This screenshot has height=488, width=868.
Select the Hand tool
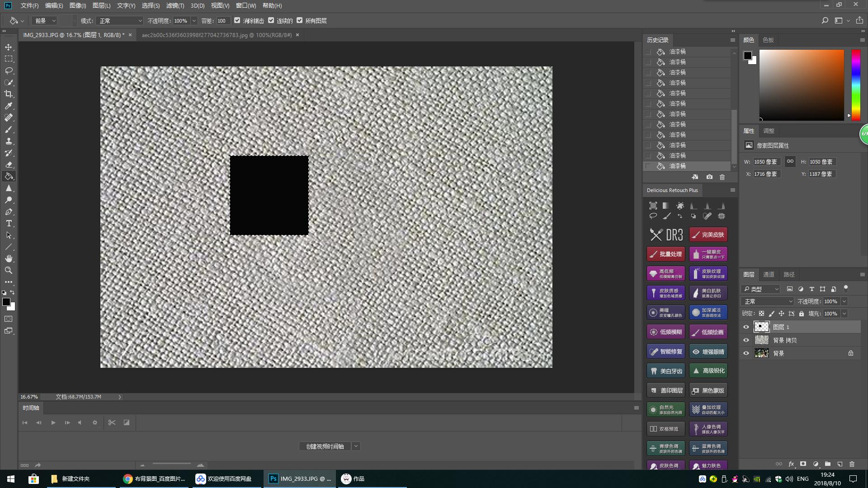click(9, 258)
